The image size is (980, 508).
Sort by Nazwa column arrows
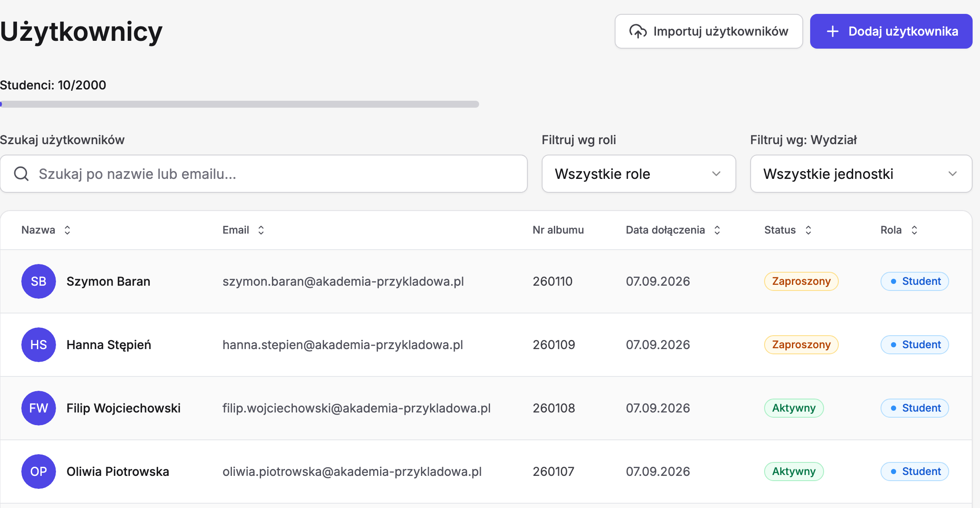point(67,230)
